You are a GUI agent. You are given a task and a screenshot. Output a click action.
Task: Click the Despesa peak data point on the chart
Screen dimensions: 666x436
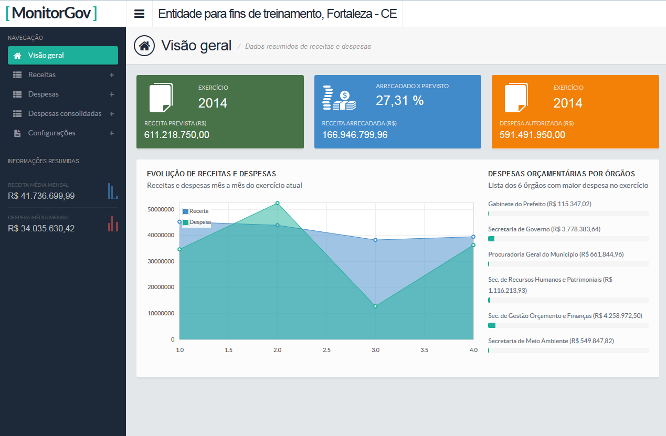pyautogui.click(x=277, y=203)
